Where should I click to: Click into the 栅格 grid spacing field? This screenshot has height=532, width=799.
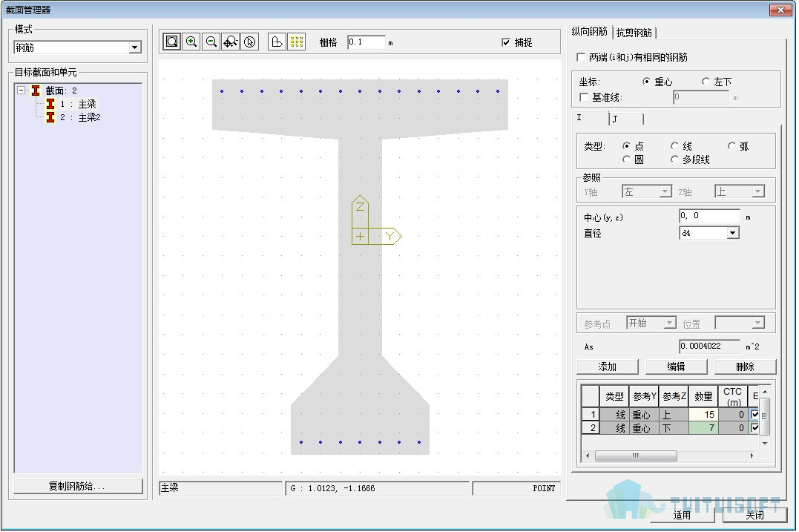click(x=366, y=42)
